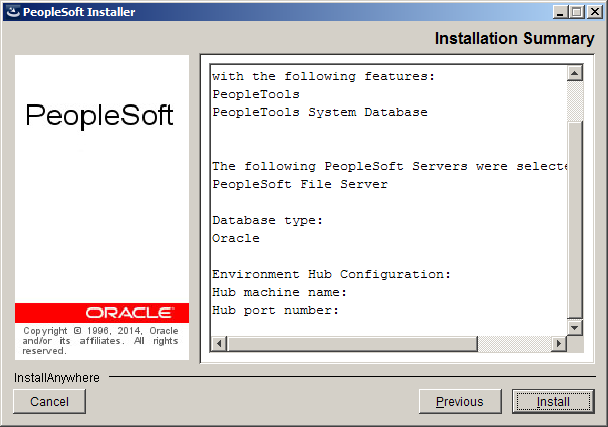The height and width of the screenshot is (427, 608).
Task: Click the 'Database type:' line in summary
Action: coord(268,220)
